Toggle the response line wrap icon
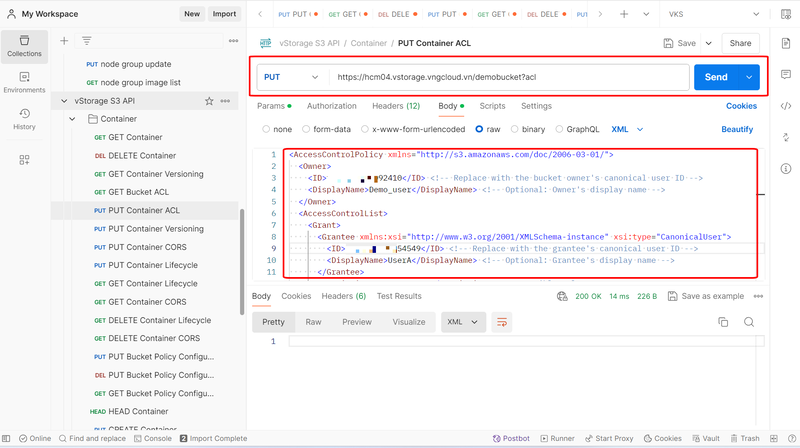The height and width of the screenshot is (448, 800). coord(502,322)
